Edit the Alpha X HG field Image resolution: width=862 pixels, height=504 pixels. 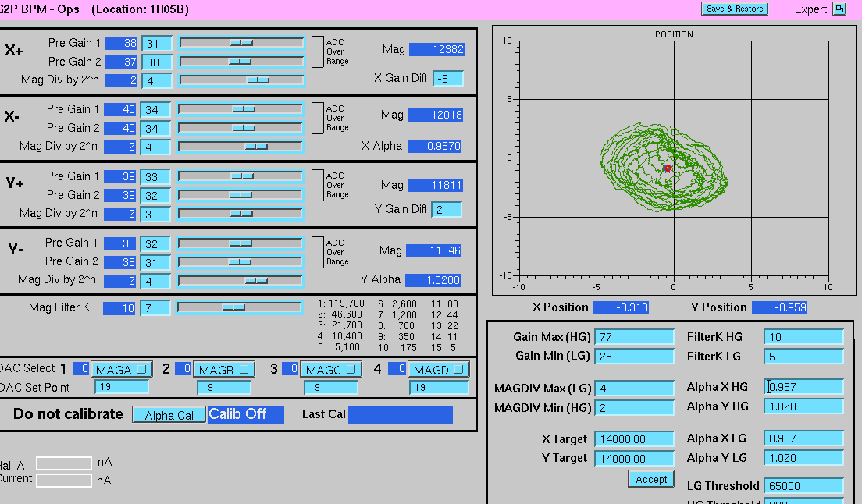(803, 387)
